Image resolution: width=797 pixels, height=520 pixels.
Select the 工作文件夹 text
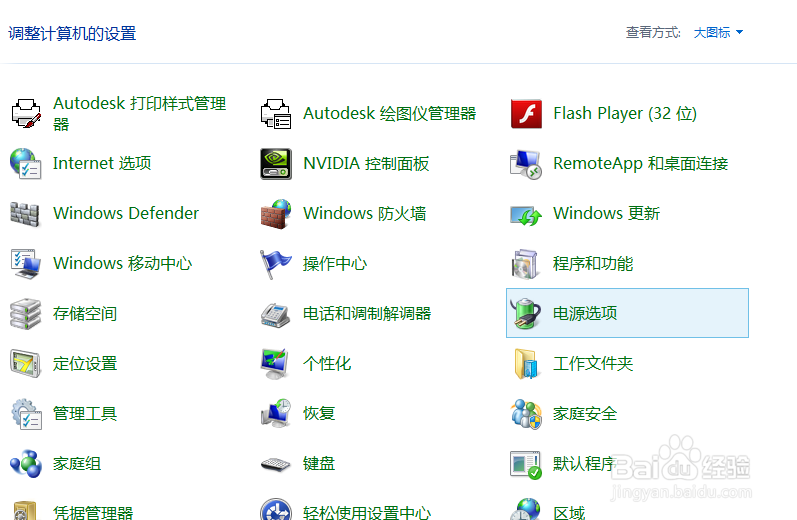tap(593, 363)
